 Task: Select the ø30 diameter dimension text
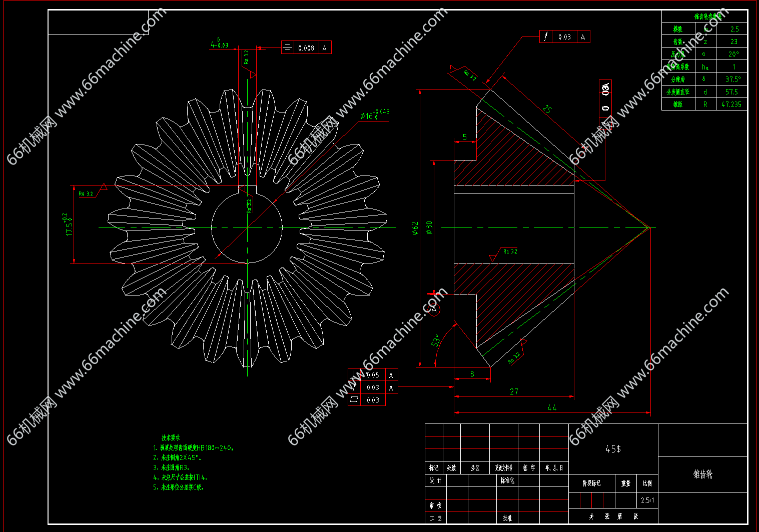[x=429, y=227]
